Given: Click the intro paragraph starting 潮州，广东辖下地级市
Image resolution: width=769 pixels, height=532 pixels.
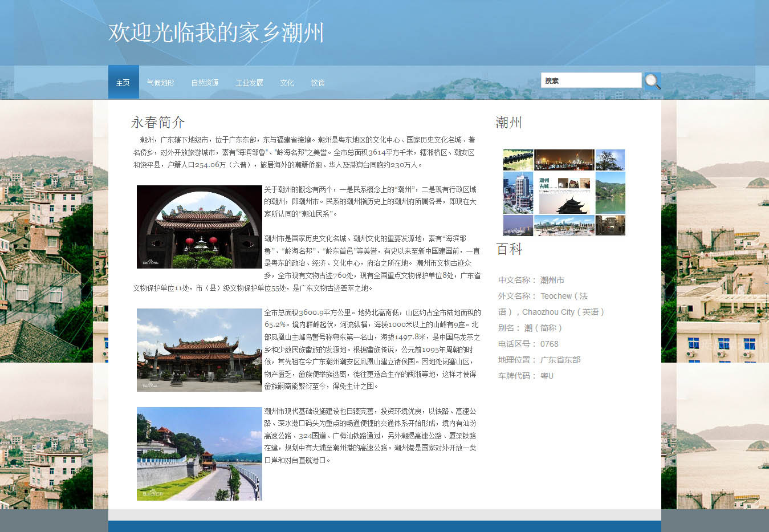Looking at the screenshot, I should point(304,152).
